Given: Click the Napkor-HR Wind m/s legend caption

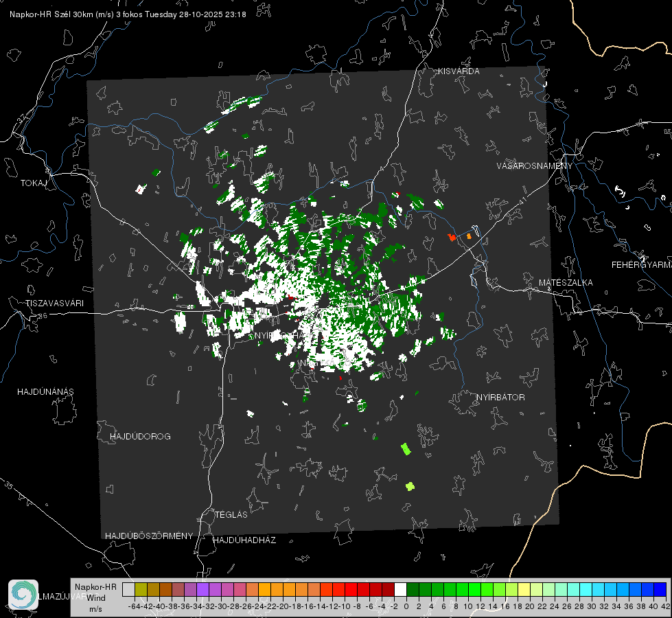Looking at the screenshot, I should coord(95,598).
